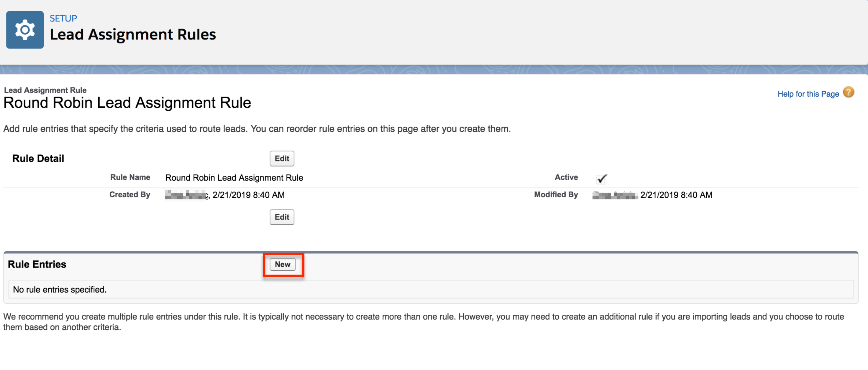Click the Lead Assignment Rule breadcrumb label

pyautogui.click(x=45, y=90)
